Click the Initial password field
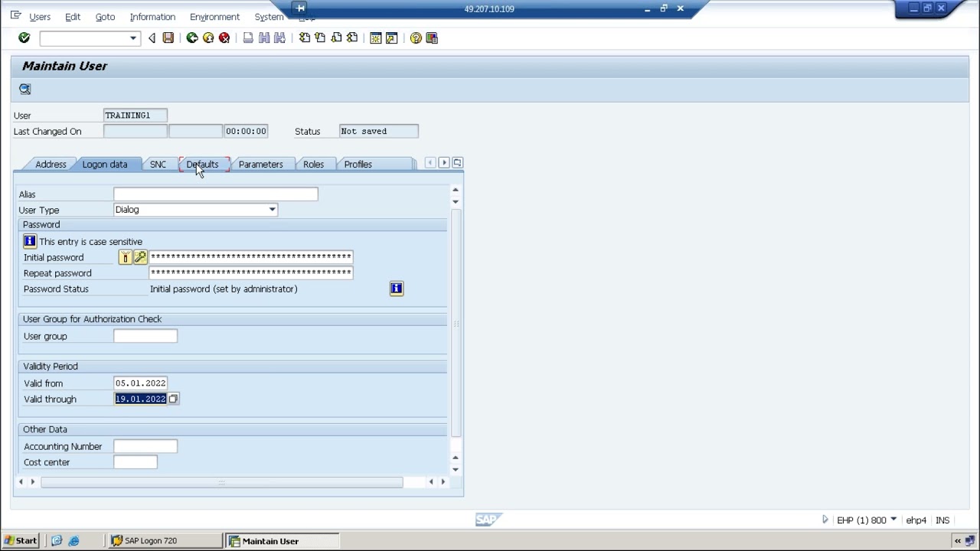Image resolution: width=980 pixels, height=551 pixels. (x=251, y=257)
